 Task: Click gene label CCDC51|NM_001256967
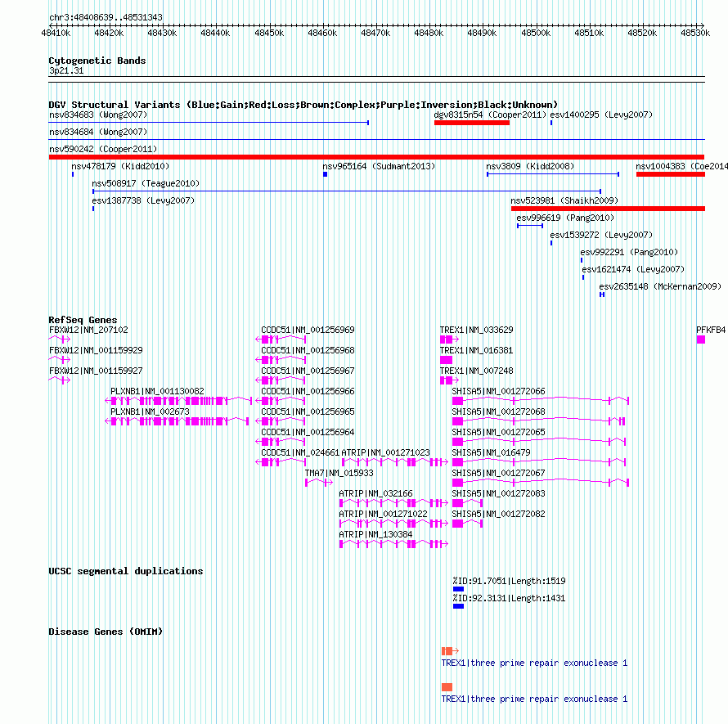[x=308, y=371]
